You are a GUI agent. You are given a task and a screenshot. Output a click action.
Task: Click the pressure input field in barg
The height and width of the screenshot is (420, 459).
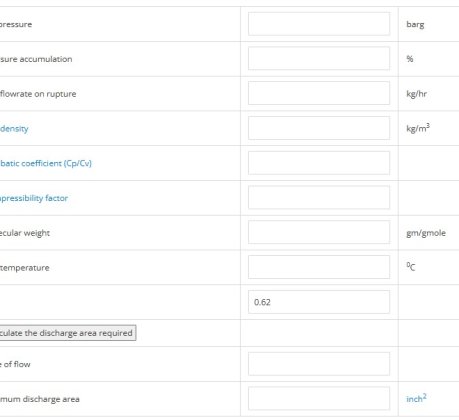(319, 24)
